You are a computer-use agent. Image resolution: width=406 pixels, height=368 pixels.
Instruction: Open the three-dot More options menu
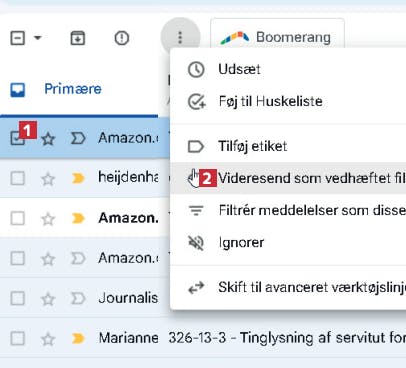click(x=180, y=38)
